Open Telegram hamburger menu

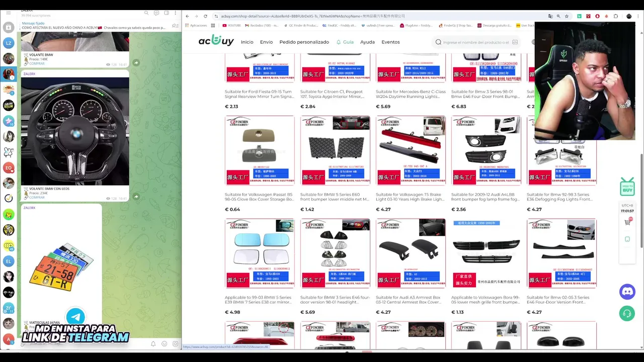8,13
